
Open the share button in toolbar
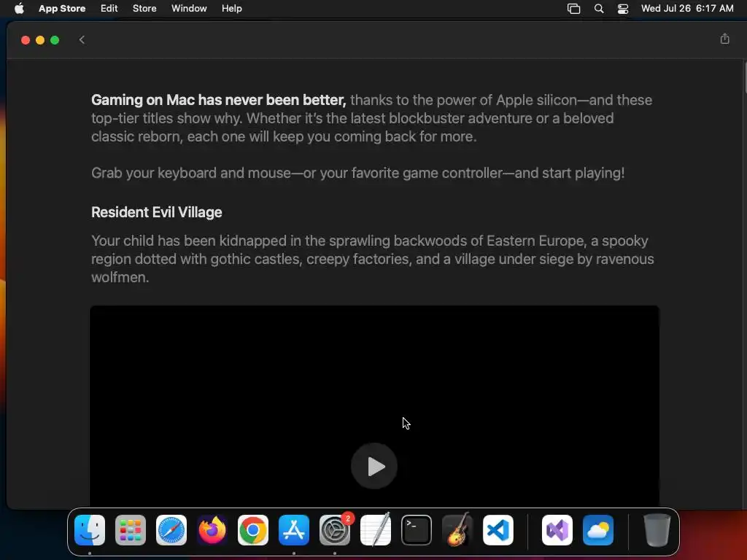coord(724,39)
